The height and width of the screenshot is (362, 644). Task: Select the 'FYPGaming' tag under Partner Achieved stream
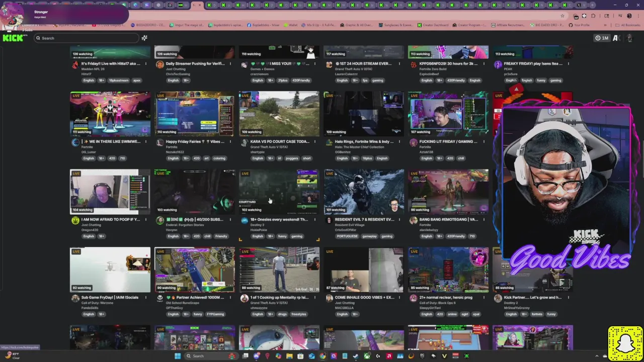(x=215, y=314)
